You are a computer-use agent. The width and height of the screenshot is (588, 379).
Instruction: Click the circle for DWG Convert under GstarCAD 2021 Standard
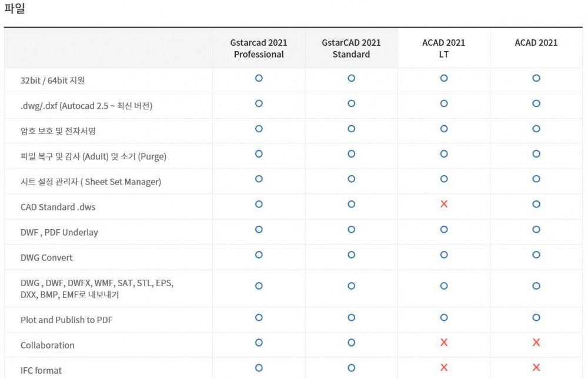tap(351, 254)
